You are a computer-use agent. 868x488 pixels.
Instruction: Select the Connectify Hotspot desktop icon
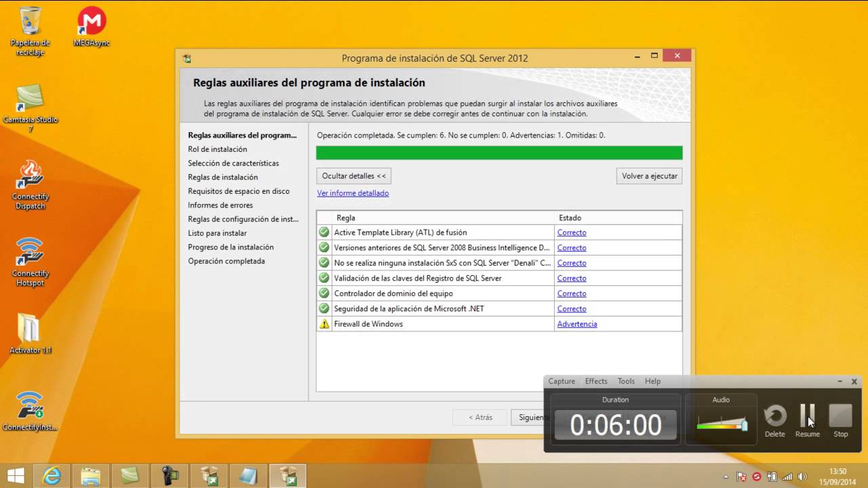(31, 262)
